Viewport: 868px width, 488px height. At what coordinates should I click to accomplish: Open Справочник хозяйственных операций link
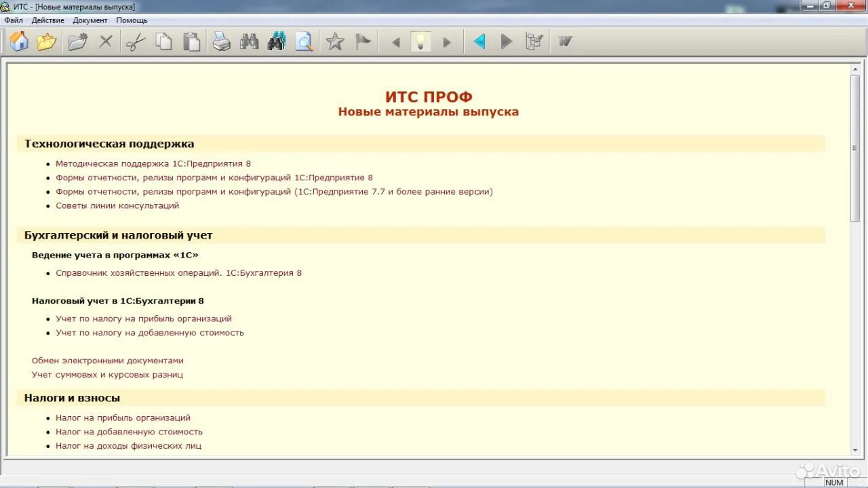pyautogui.click(x=178, y=273)
